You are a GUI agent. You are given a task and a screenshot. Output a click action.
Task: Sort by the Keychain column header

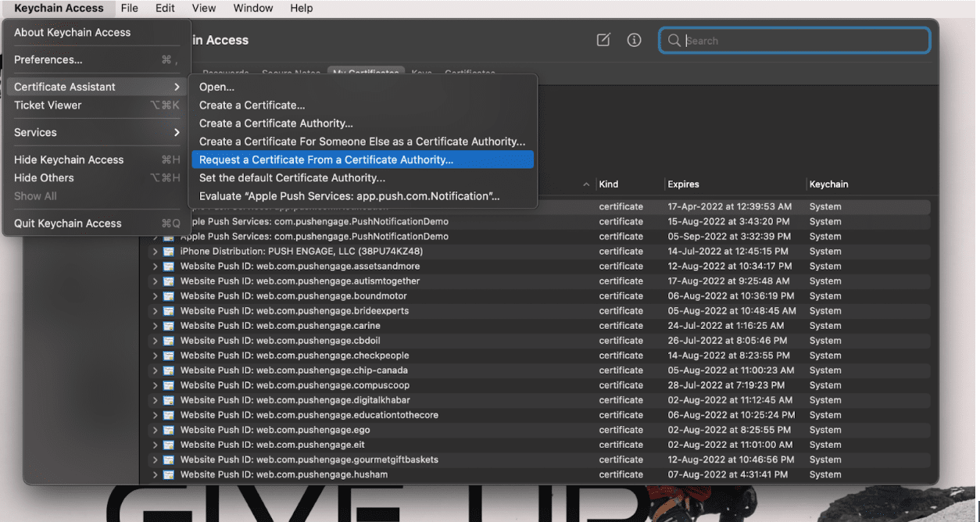(x=828, y=184)
